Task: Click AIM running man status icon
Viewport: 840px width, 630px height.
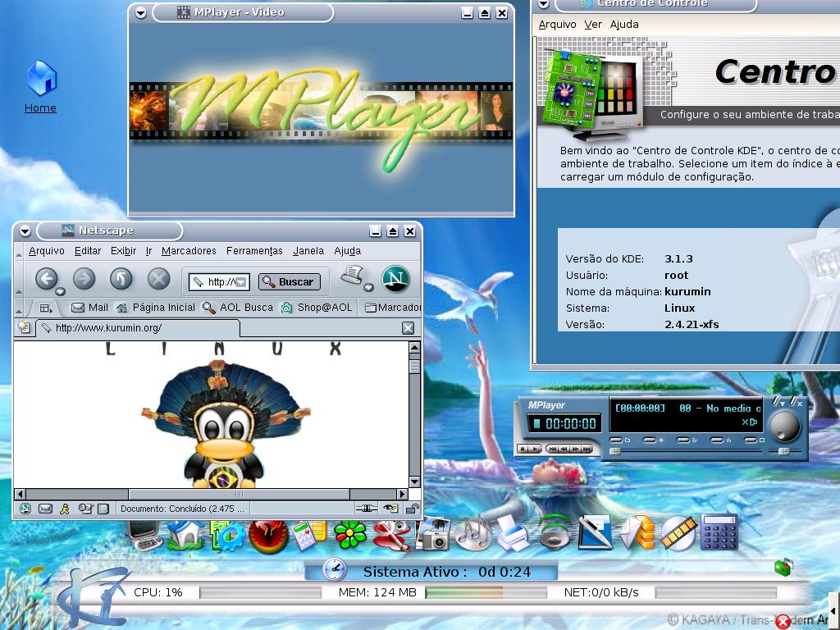Action: 65,509
